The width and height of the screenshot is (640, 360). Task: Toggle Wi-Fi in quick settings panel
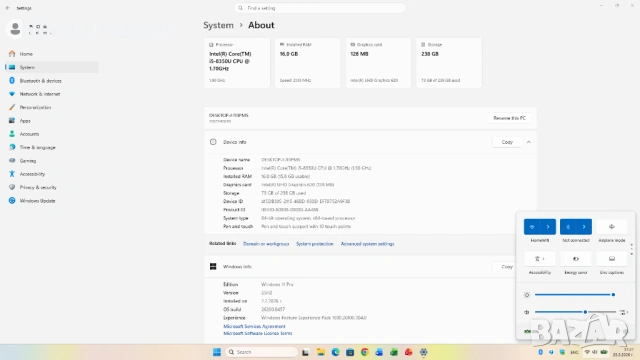pos(532,227)
